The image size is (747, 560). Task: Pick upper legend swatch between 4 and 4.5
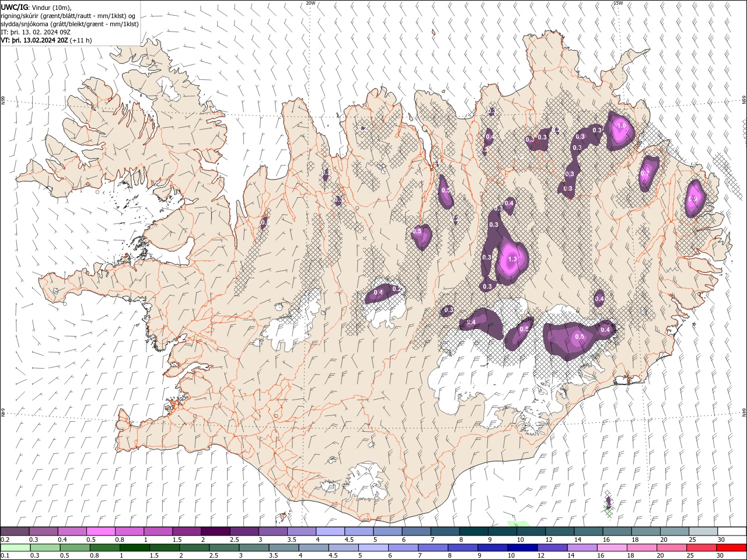(x=330, y=531)
